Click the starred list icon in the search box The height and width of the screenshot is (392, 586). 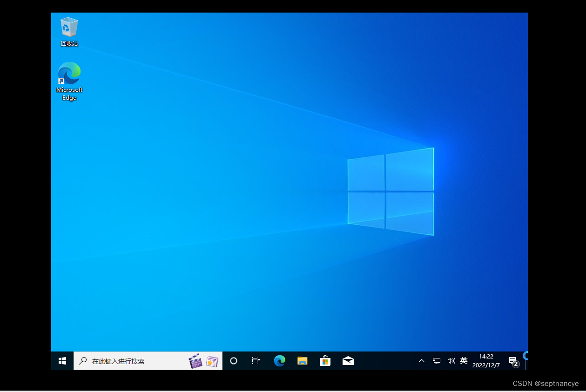coord(212,362)
